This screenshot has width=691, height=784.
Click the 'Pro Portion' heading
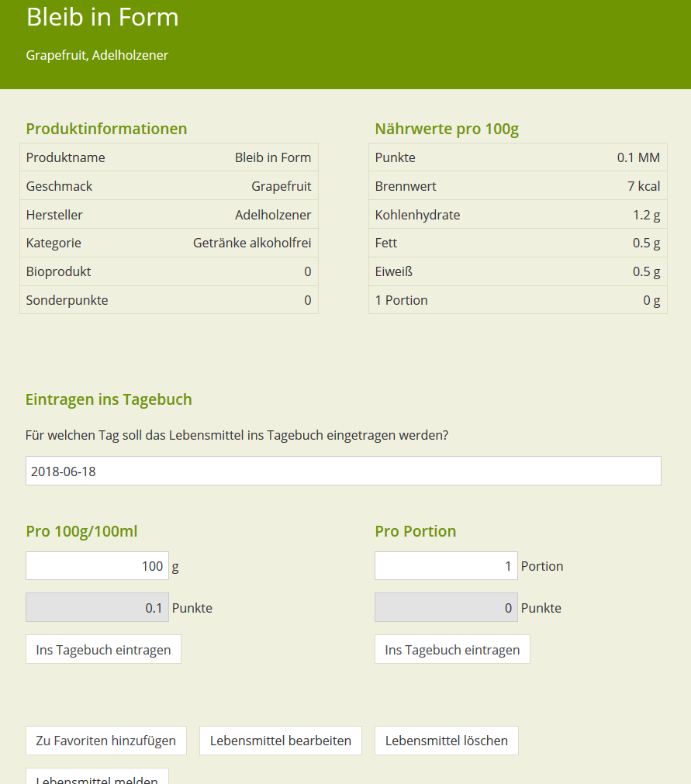click(x=416, y=531)
